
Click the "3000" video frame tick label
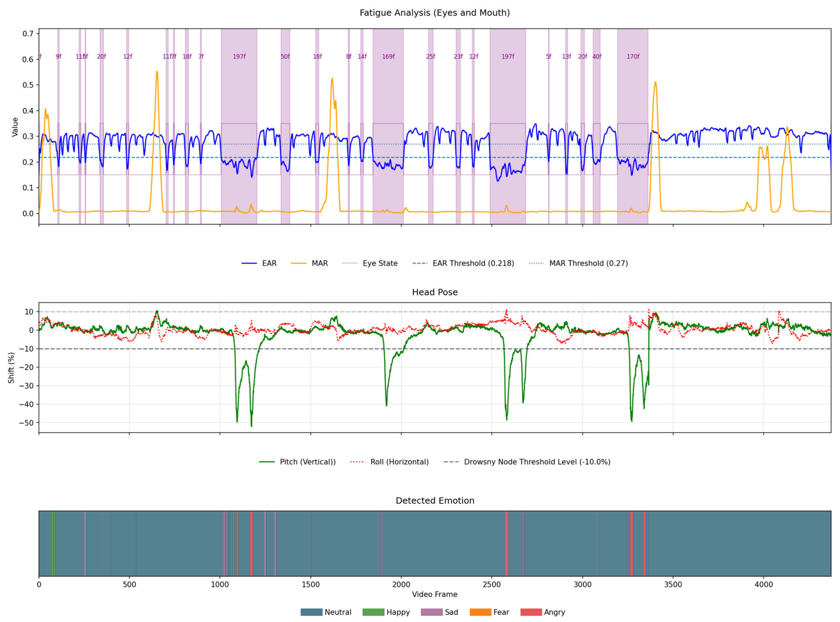583,585
